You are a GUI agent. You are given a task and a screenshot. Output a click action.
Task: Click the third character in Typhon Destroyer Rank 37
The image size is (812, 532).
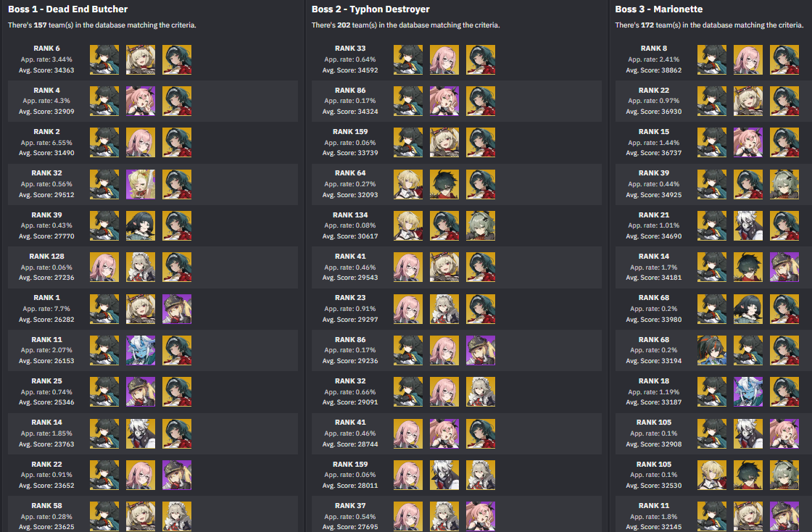click(x=480, y=517)
